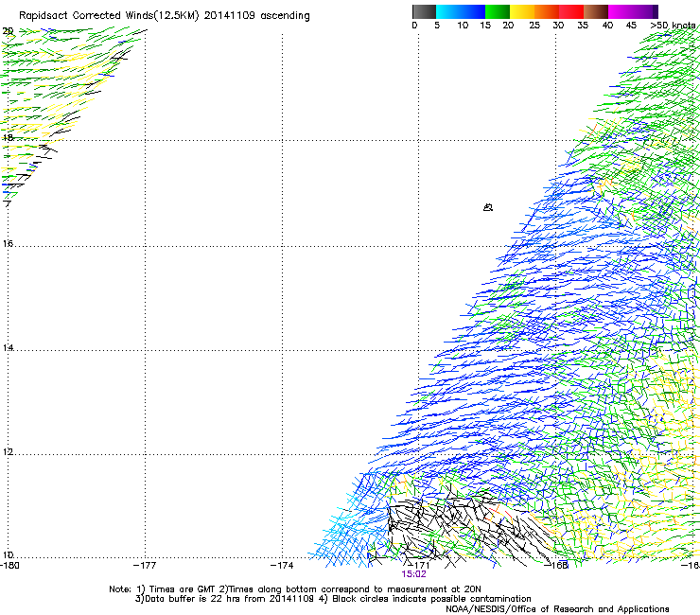The width and height of the screenshot is (700, 615).
Task: Click the '16' latitude axis label
Action: [8, 243]
